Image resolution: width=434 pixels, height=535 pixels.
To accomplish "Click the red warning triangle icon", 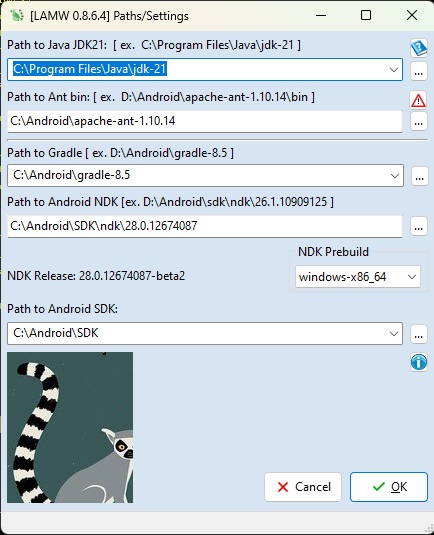I will (418, 100).
